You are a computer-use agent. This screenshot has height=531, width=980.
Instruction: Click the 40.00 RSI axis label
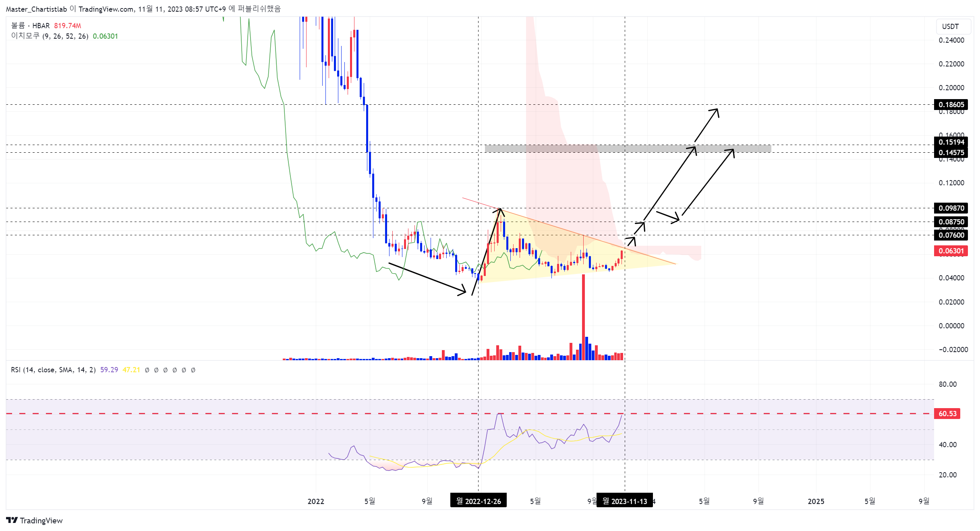[x=948, y=444]
